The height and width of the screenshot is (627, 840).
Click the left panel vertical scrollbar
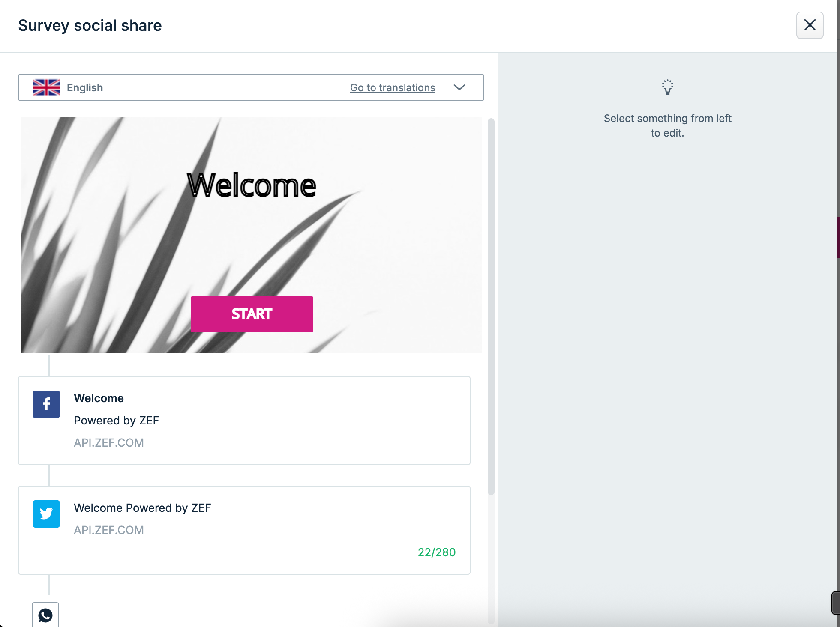pyautogui.click(x=491, y=307)
